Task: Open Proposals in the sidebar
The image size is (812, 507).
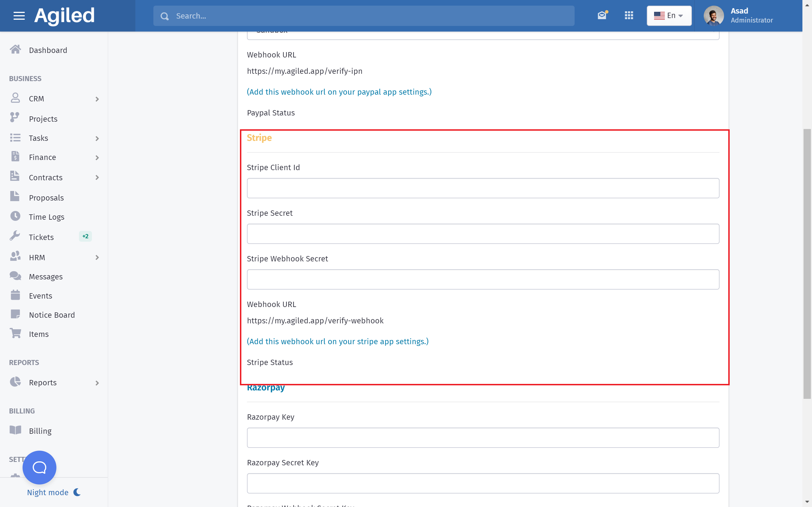Action: [46, 197]
